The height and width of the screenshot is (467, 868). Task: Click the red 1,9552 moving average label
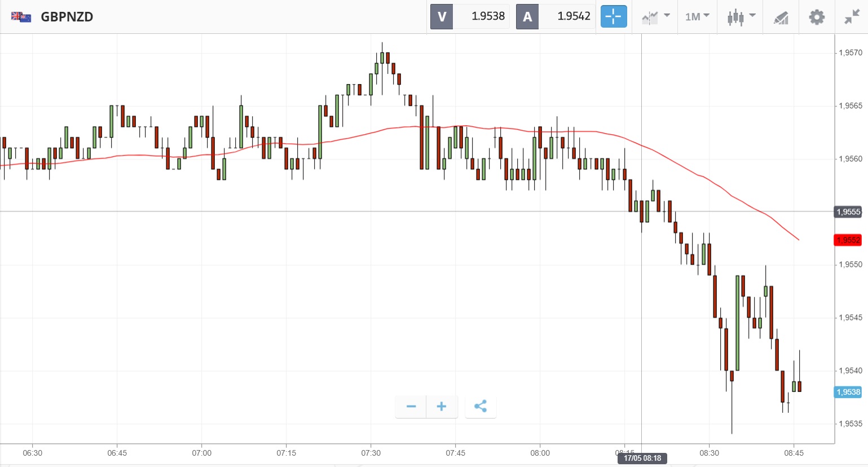click(x=848, y=240)
